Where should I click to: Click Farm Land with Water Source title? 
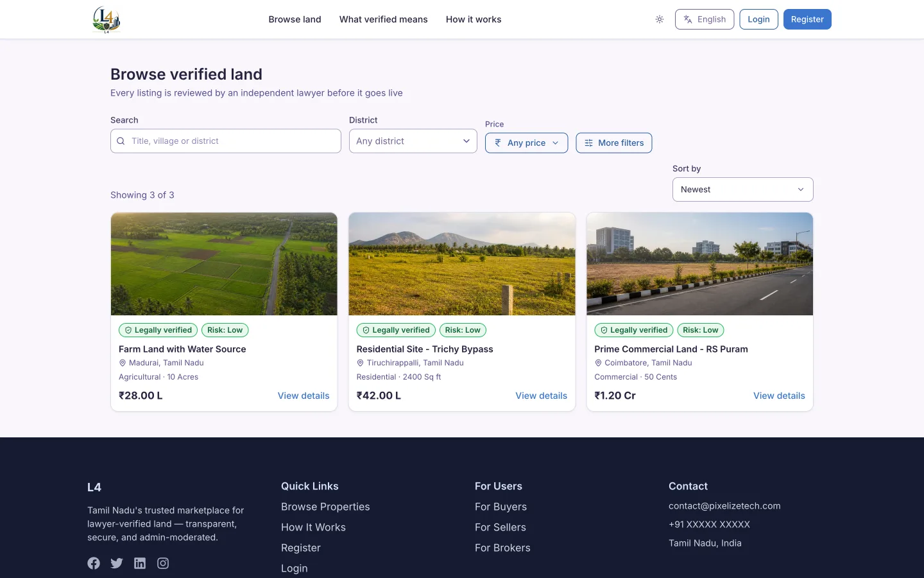coord(182,349)
